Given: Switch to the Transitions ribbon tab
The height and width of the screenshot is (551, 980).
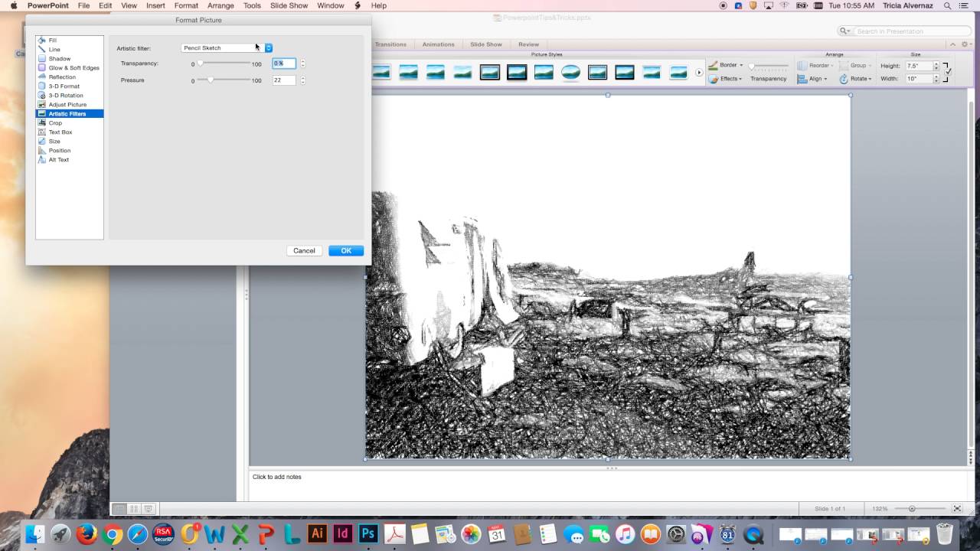Looking at the screenshot, I should [x=390, y=44].
